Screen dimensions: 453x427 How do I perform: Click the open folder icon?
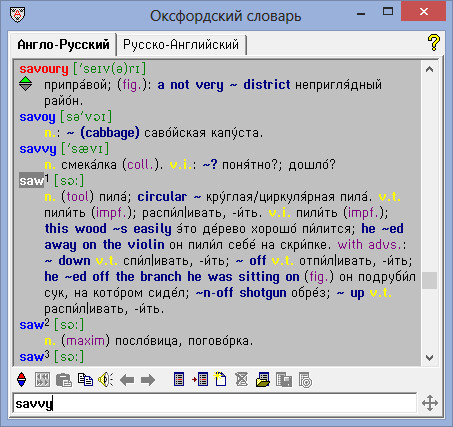click(263, 380)
